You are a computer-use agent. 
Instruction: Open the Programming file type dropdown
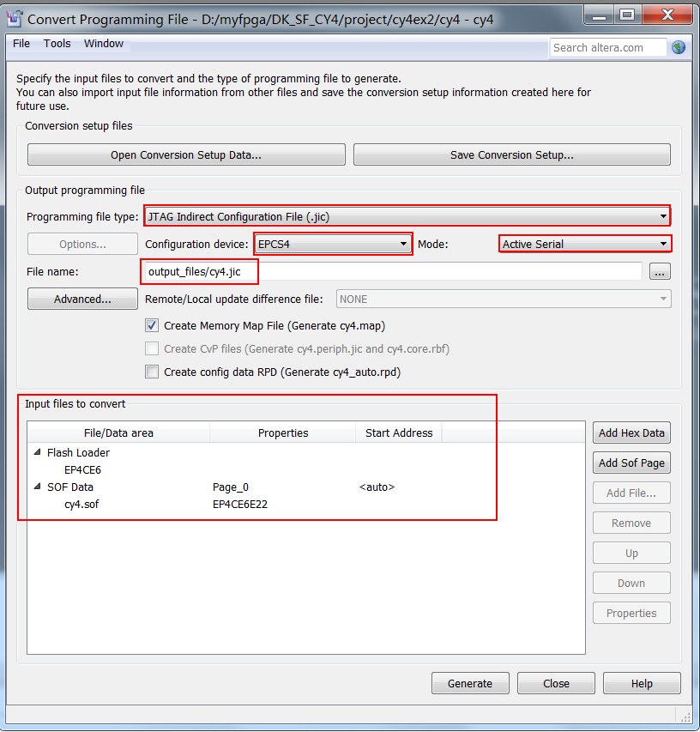(x=407, y=216)
